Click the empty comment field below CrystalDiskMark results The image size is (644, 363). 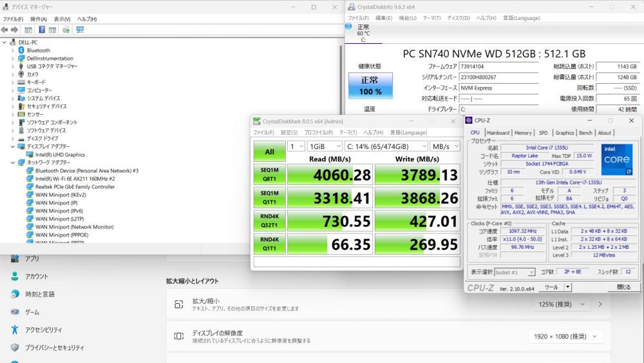[x=357, y=262]
